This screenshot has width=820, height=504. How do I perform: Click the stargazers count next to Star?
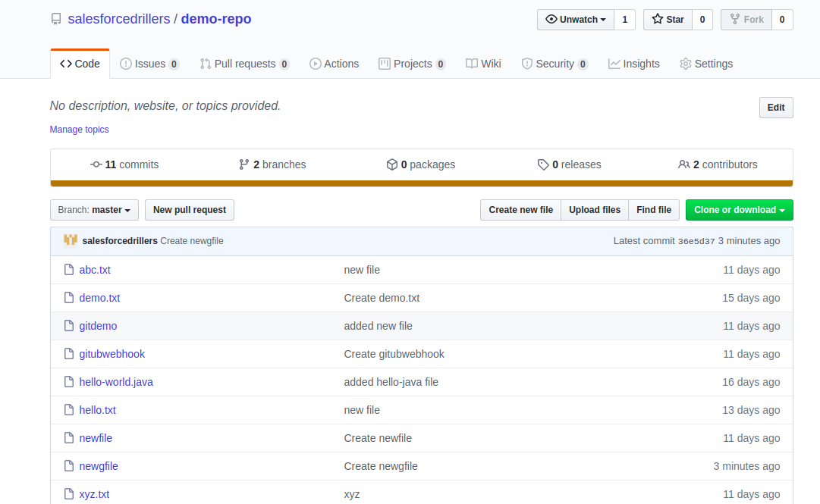702,20
